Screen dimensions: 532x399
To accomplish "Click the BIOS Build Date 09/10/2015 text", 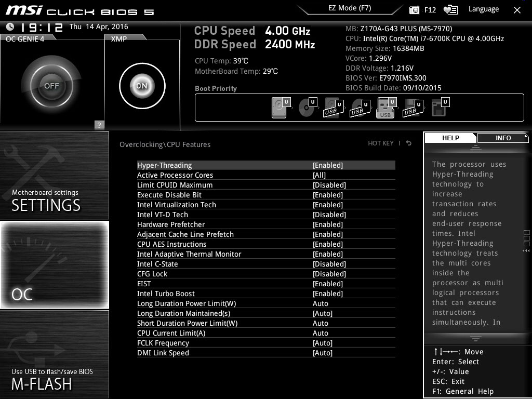I will click(393, 88).
